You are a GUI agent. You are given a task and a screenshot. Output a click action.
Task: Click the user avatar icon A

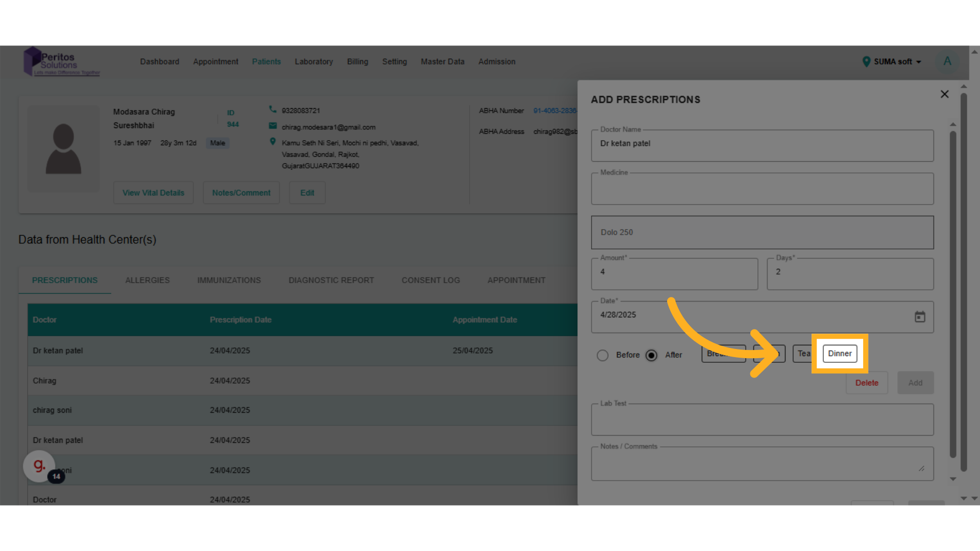click(x=947, y=61)
